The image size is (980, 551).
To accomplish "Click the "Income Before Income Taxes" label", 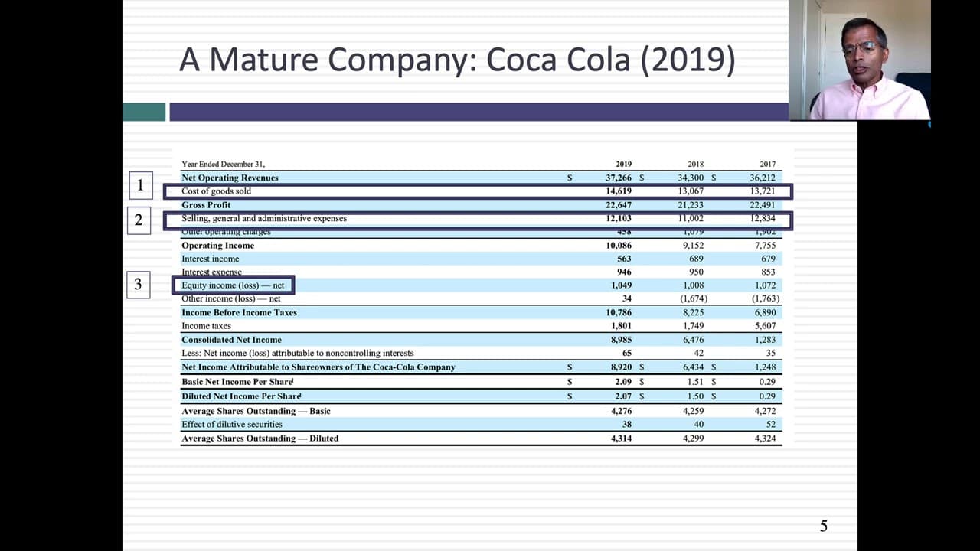I will (239, 312).
